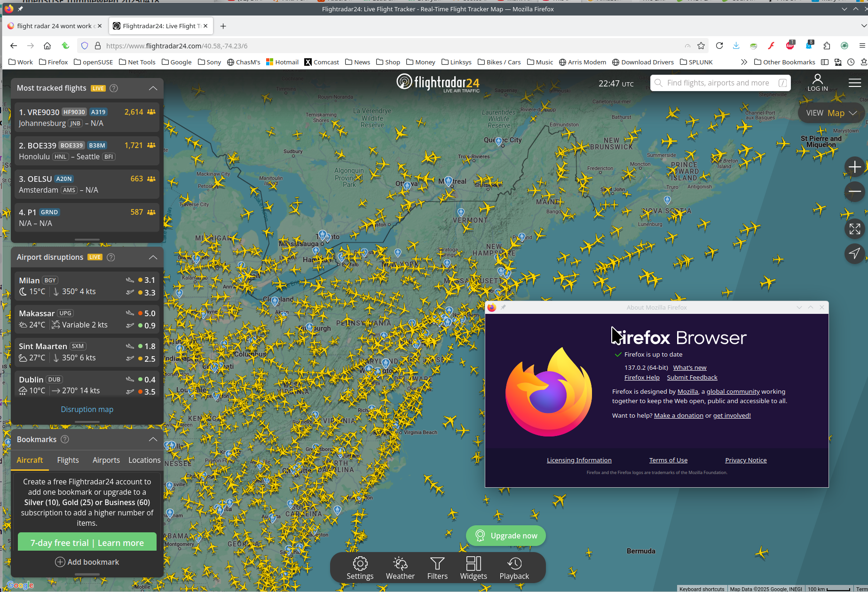Select OELSU Amsterdam tracked flight
868x592 pixels.
(x=87, y=184)
